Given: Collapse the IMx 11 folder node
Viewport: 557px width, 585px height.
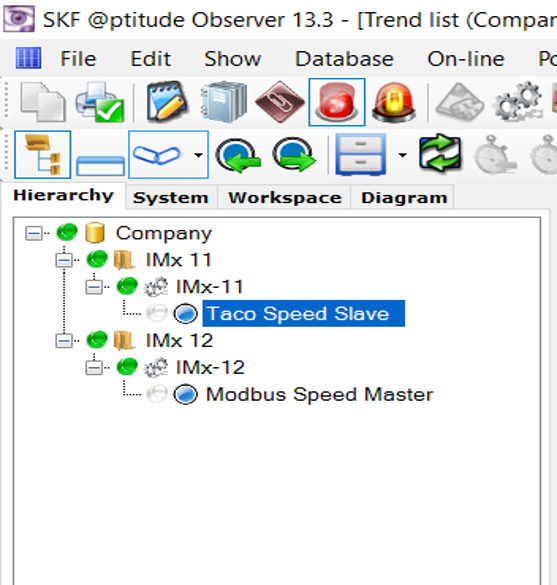Looking at the screenshot, I should [64, 260].
